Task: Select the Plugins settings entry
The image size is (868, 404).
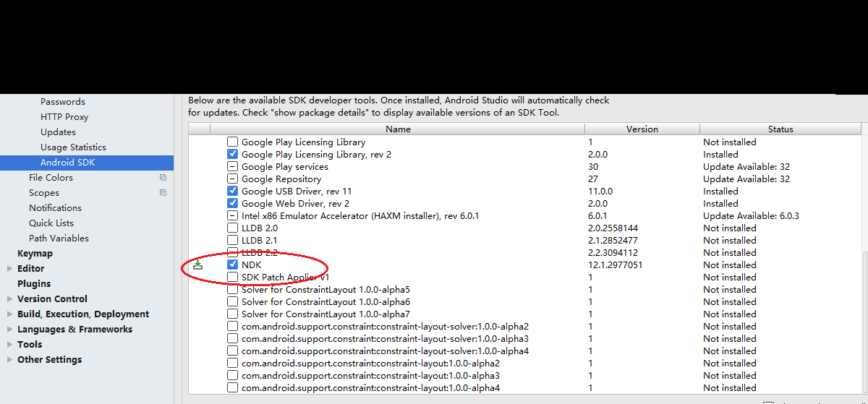Action: tap(34, 284)
